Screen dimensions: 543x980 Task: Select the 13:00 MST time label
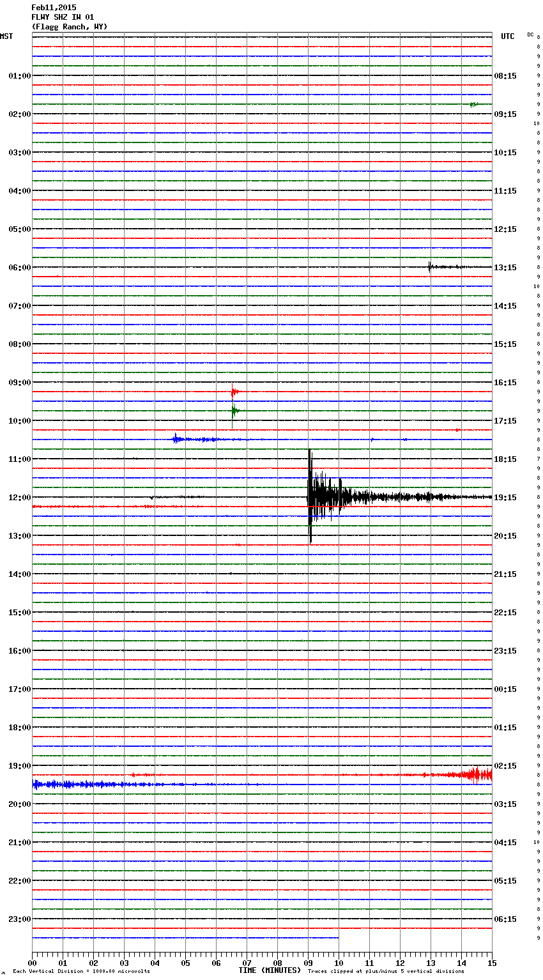coord(20,536)
